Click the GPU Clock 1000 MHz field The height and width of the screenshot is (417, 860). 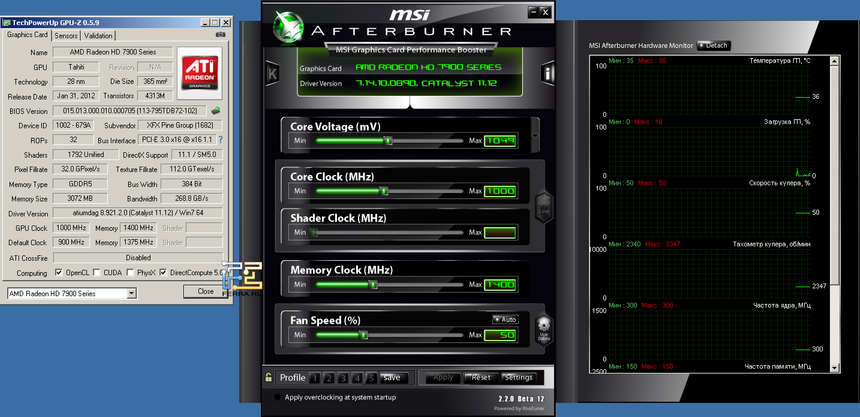tap(71, 228)
